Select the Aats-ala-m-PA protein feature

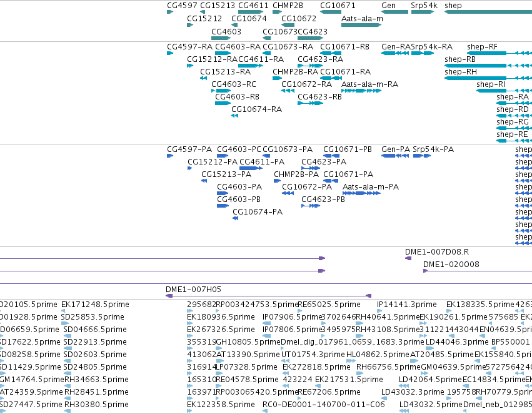pos(362,193)
